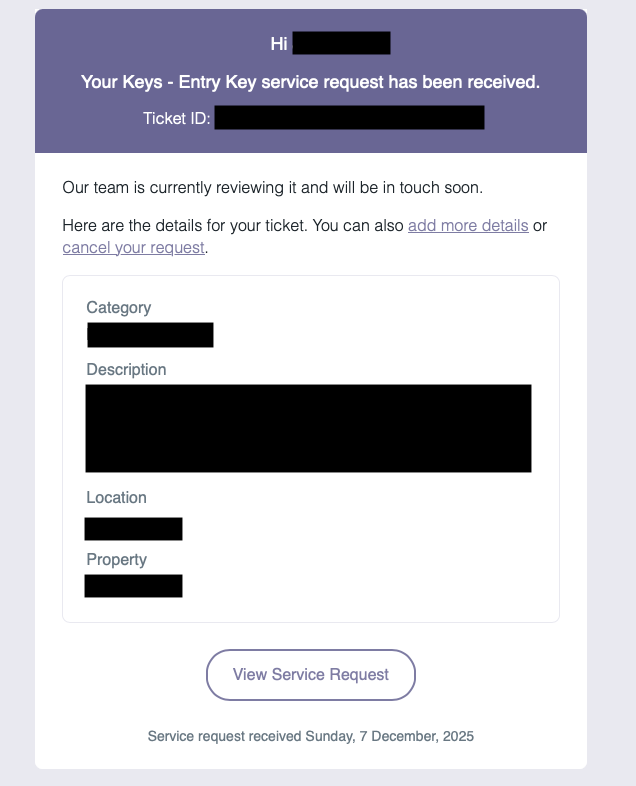Click the 'Your Keys - Entry Key' header sentence
The width and height of the screenshot is (636, 786).
tap(310, 82)
